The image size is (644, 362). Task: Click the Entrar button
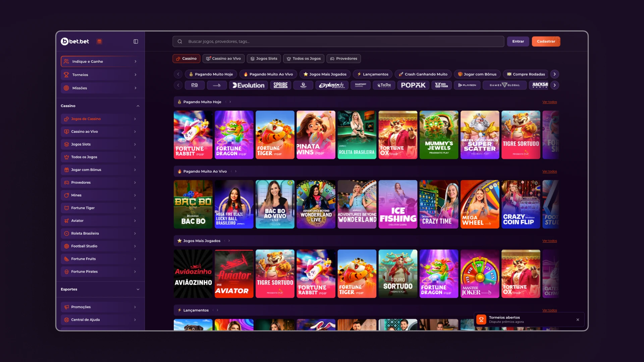coord(518,42)
